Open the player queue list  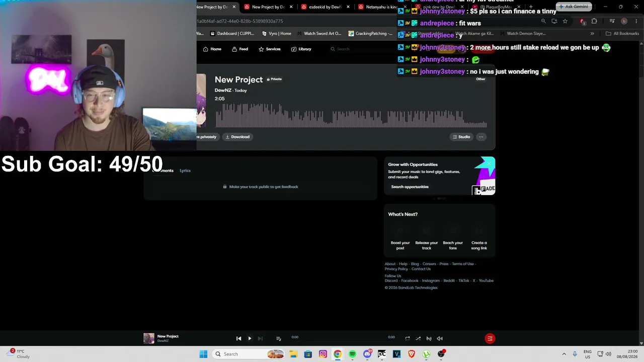[278, 338]
